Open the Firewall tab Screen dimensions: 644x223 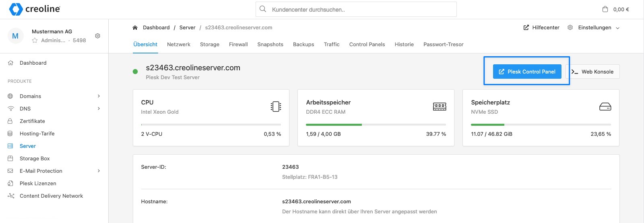238,44
